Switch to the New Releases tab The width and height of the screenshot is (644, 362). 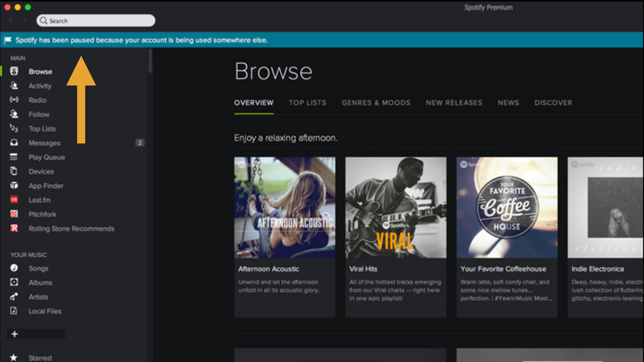coord(454,102)
